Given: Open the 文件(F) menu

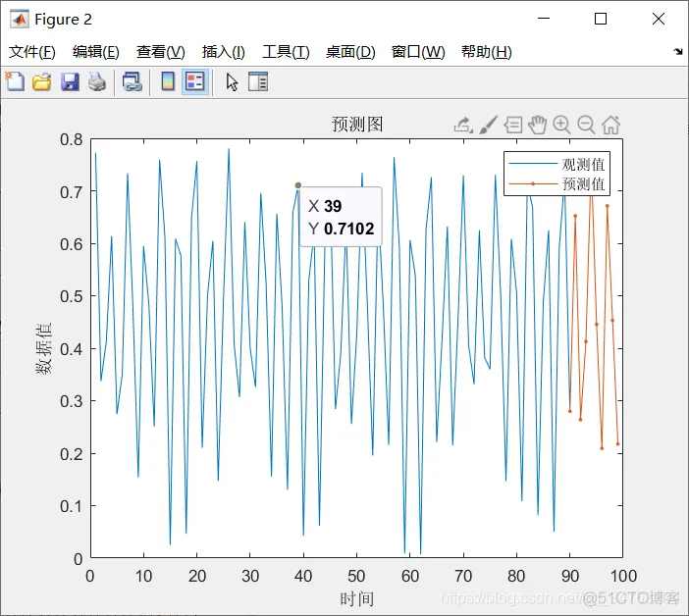Looking at the screenshot, I should tap(32, 52).
